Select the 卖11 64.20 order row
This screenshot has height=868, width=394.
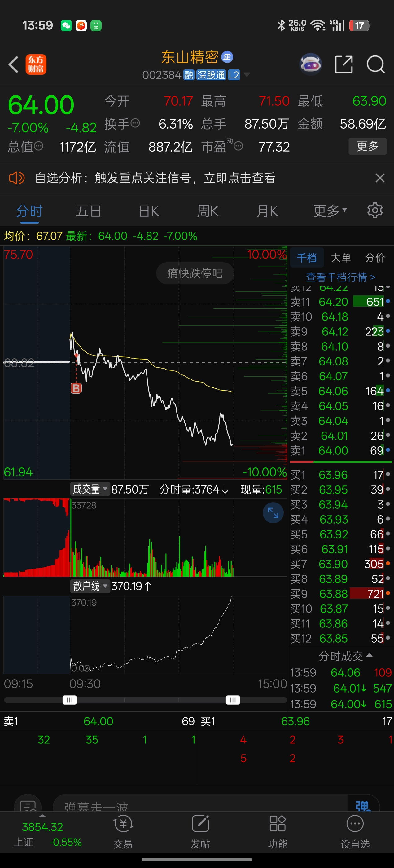(340, 302)
